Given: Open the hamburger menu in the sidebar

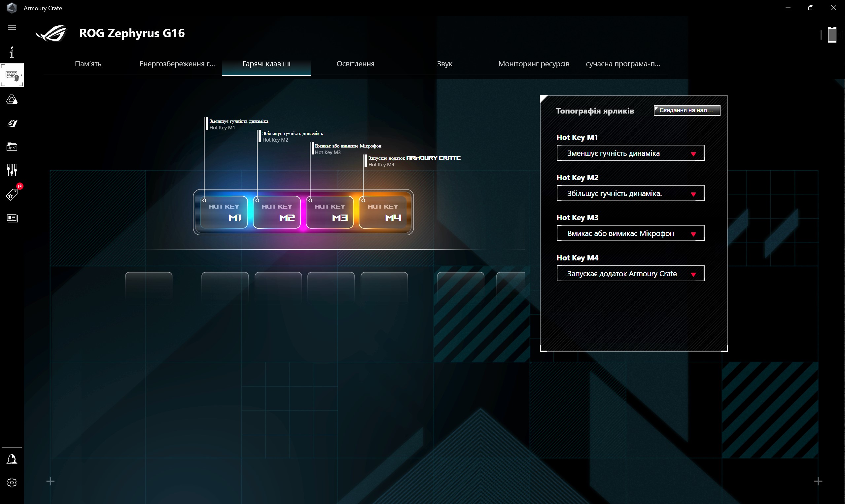Looking at the screenshot, I should (12, 28).
